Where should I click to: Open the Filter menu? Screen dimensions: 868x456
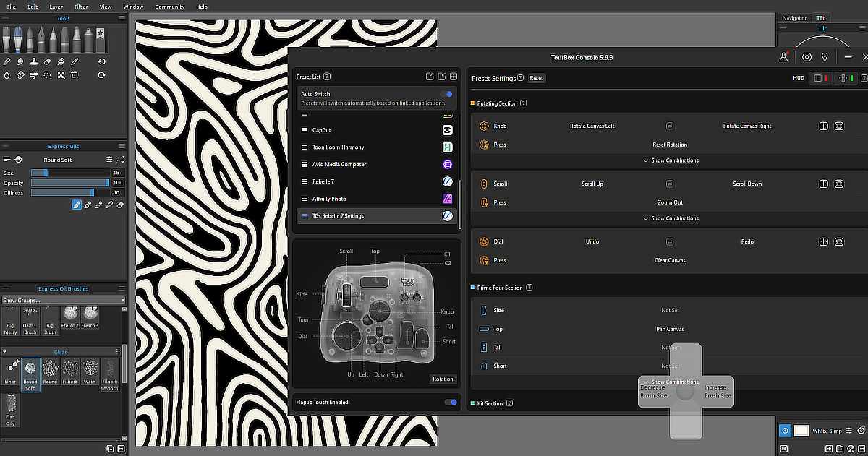point(81,7)
